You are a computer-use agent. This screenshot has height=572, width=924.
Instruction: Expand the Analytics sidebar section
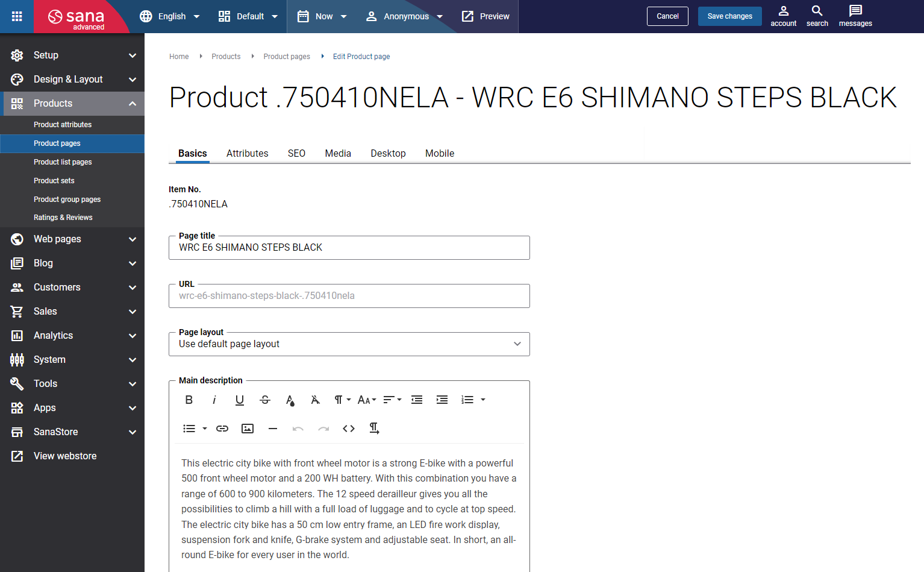coord(72,336)
